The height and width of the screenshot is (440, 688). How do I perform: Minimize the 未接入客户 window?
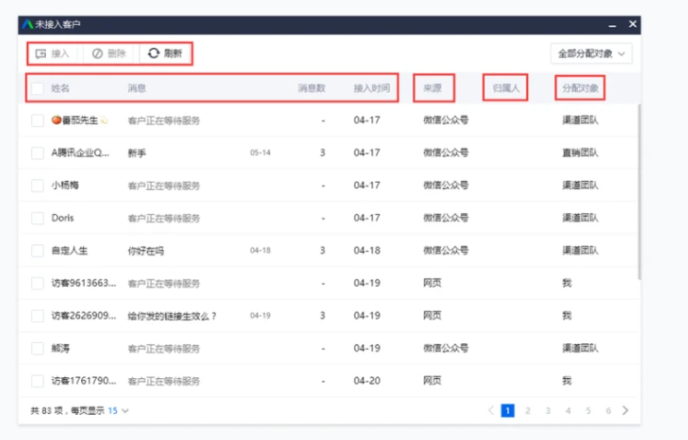[x=612, y=25]
